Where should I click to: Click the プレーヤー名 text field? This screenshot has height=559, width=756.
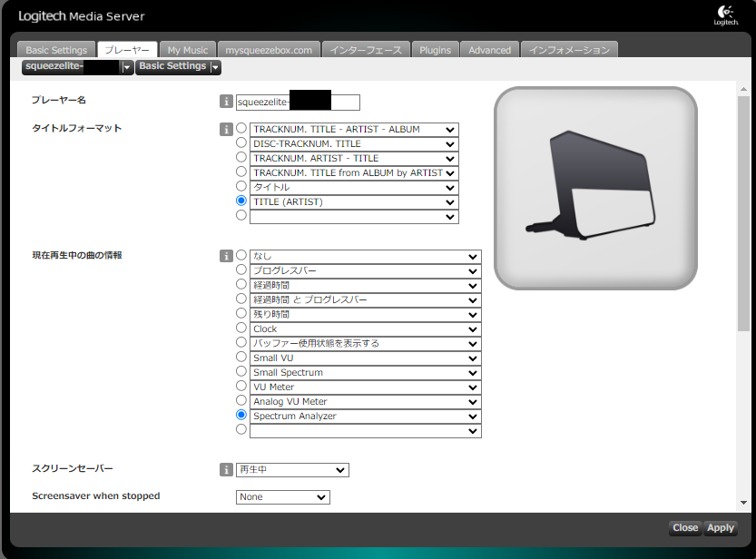298,103
